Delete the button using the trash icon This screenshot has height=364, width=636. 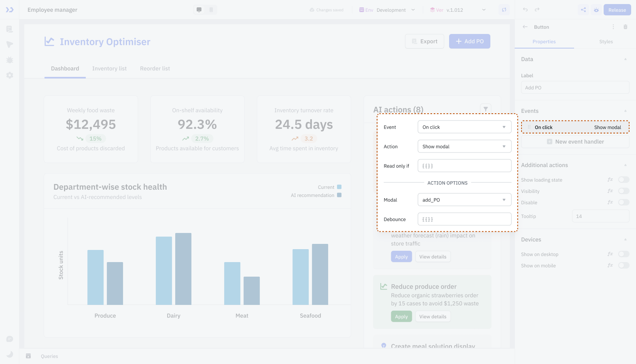[x=625, y=27]
